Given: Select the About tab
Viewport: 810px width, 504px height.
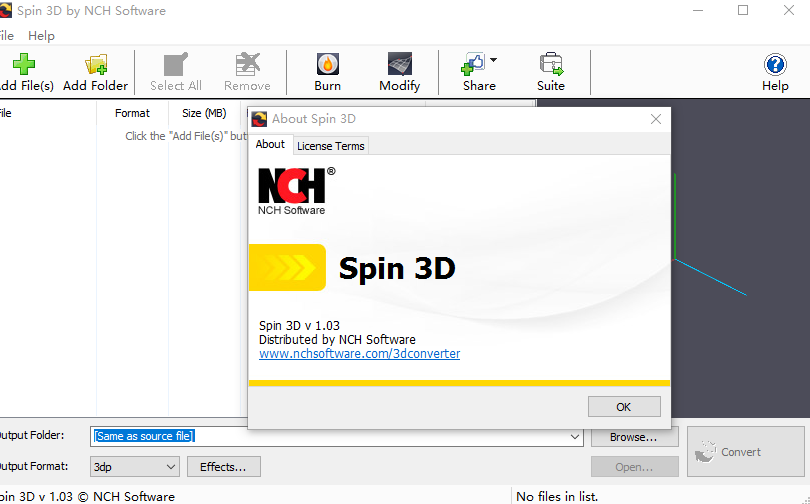Looking at the screenshot, I should (270, 145).
